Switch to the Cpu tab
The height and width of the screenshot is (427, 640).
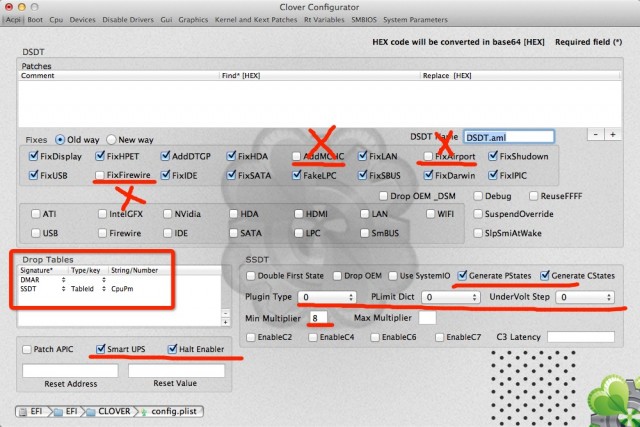tap(56, 20)
